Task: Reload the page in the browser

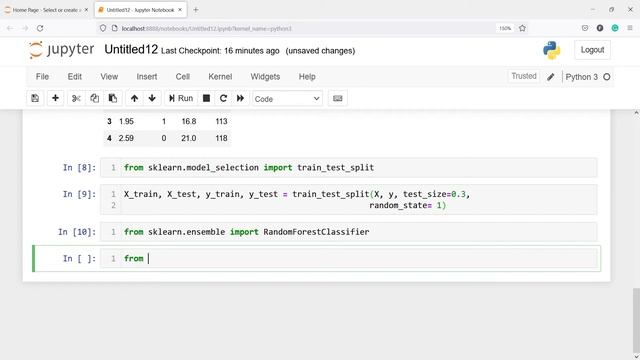Action: pos(40,28)
